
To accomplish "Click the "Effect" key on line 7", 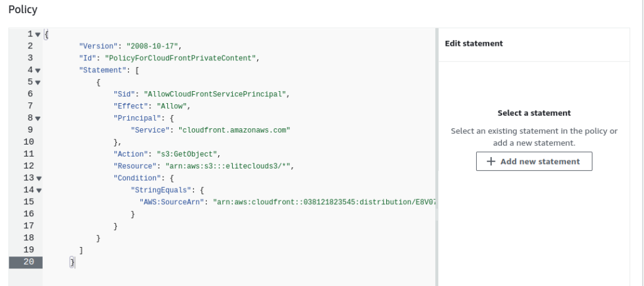I will coord(131,106).
